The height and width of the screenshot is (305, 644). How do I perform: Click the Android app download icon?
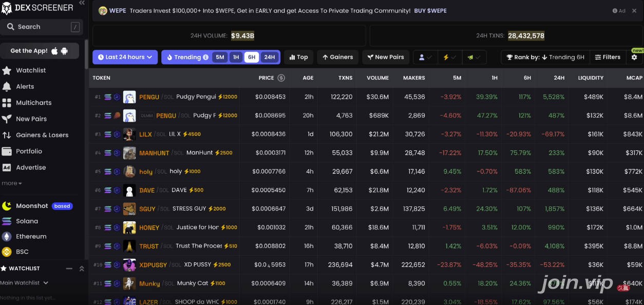(64, 51)
